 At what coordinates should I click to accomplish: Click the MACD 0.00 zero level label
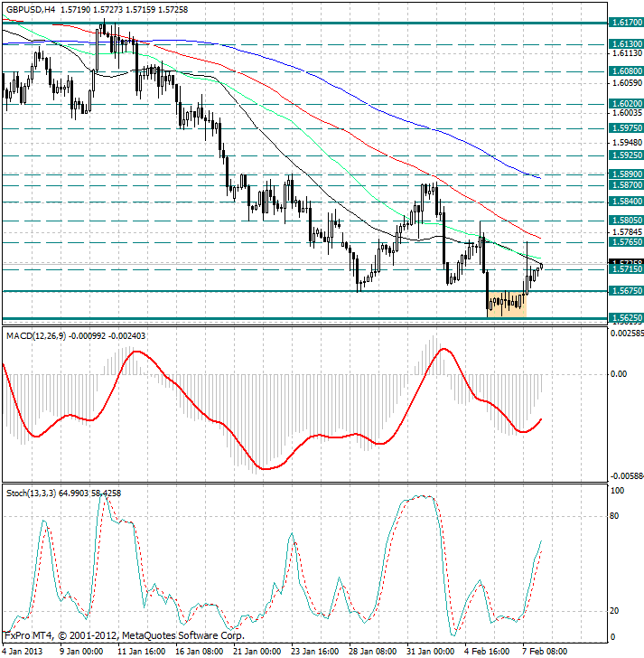click(619, 374)
